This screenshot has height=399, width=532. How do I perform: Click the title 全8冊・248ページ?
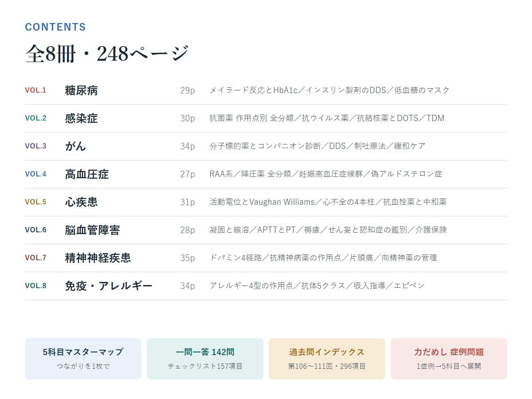107,54
